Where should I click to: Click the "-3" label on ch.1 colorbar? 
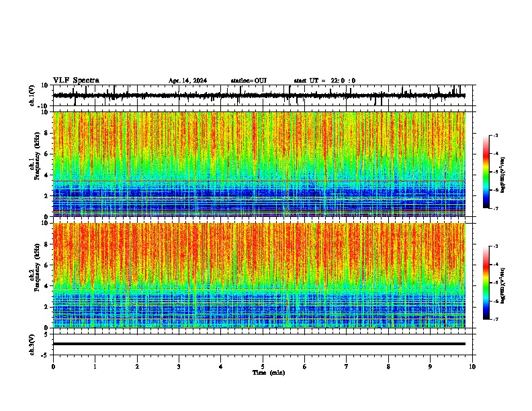[496, 135]
